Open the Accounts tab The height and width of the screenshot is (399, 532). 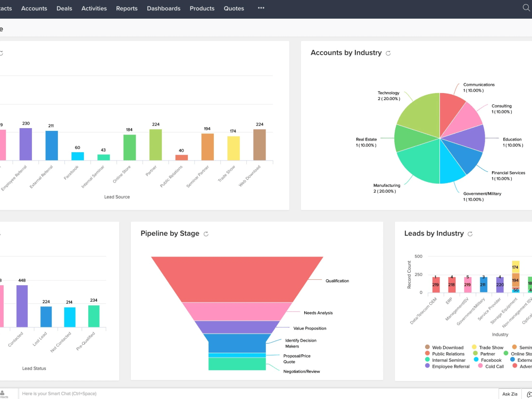(x=34, y=9)
